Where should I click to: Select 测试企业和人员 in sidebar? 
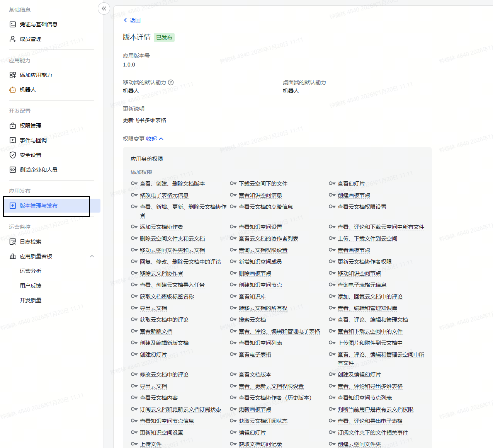pyautogui.click(x=38, y=170)
